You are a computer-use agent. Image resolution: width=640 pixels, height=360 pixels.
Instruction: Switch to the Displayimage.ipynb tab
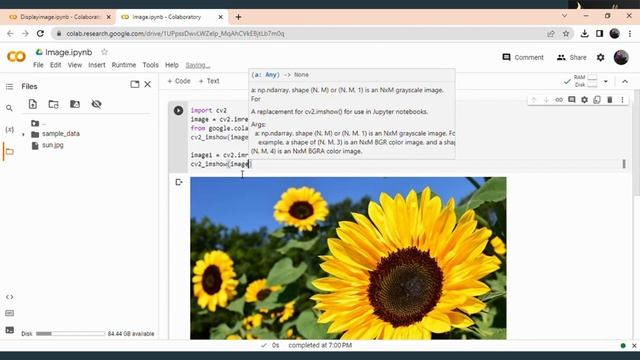coord(59,17)
